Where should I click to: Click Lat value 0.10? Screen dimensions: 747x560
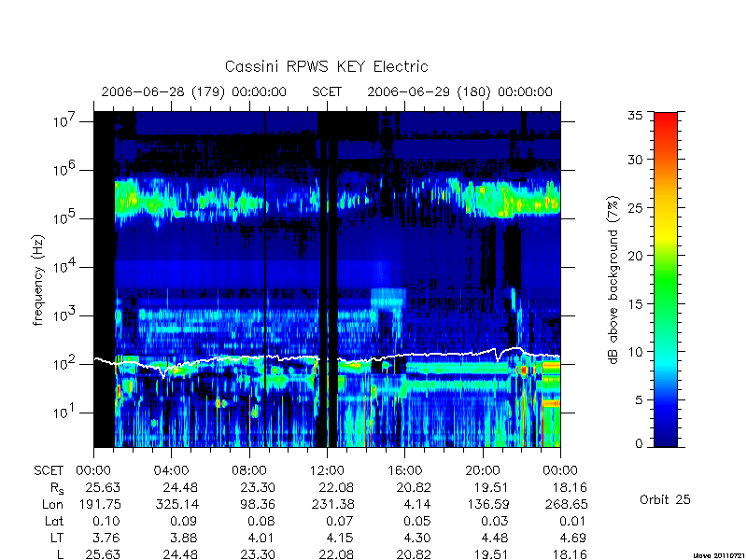point(107,522)
